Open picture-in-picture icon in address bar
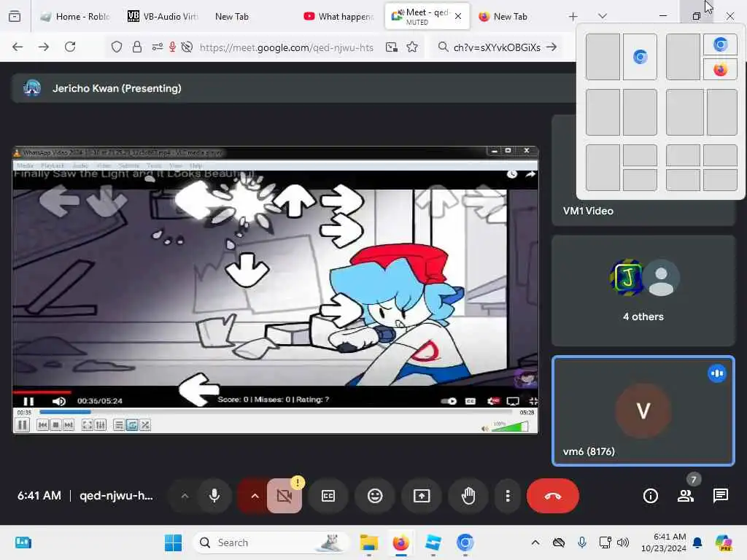Viewport: 747px width, 560px height. point(392,47)
